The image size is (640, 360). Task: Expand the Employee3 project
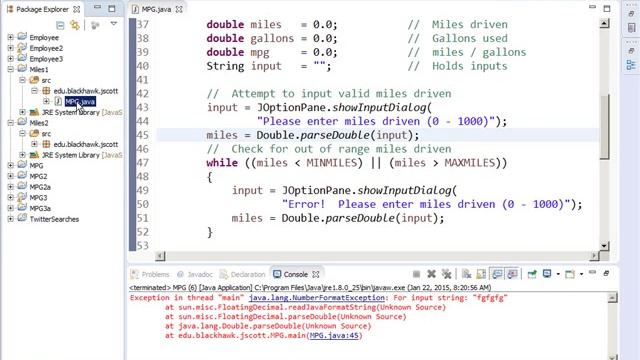coord(10,58)
